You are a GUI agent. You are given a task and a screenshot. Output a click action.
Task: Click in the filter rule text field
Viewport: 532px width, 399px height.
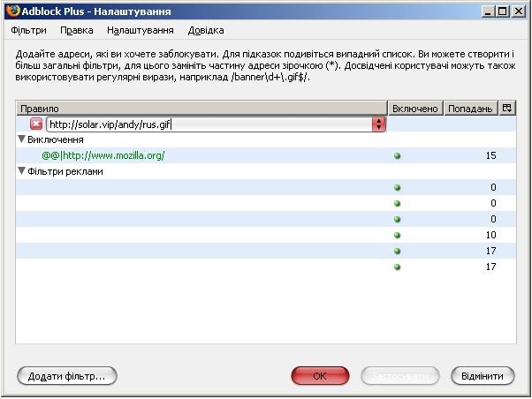pos(208,124)
